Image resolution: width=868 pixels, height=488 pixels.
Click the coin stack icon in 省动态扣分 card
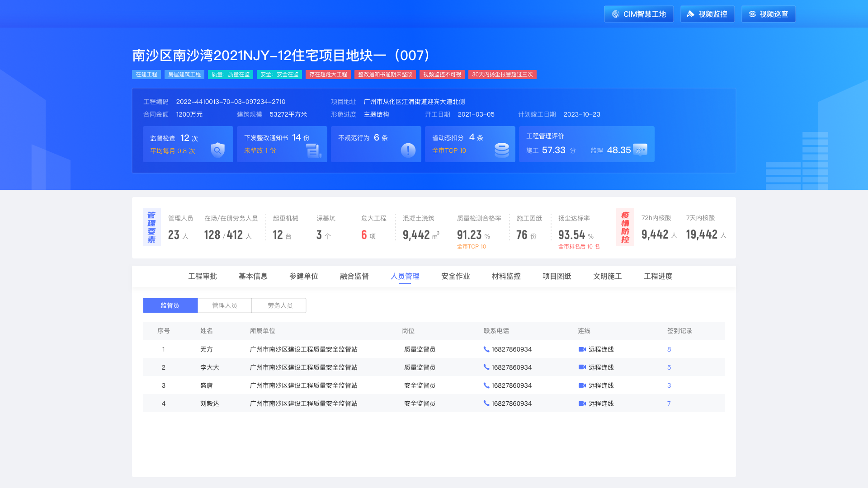502,150
